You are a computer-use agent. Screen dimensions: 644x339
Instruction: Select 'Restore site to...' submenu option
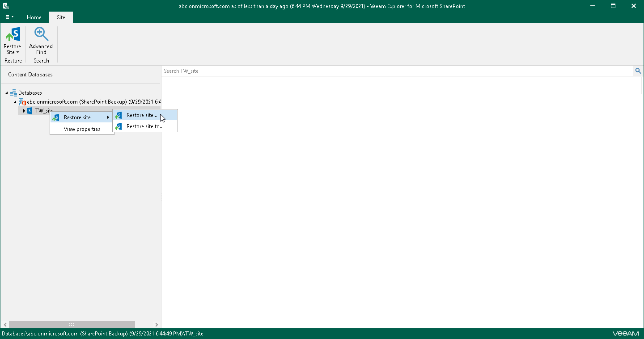pyautogui.click(x=145, y=126)
